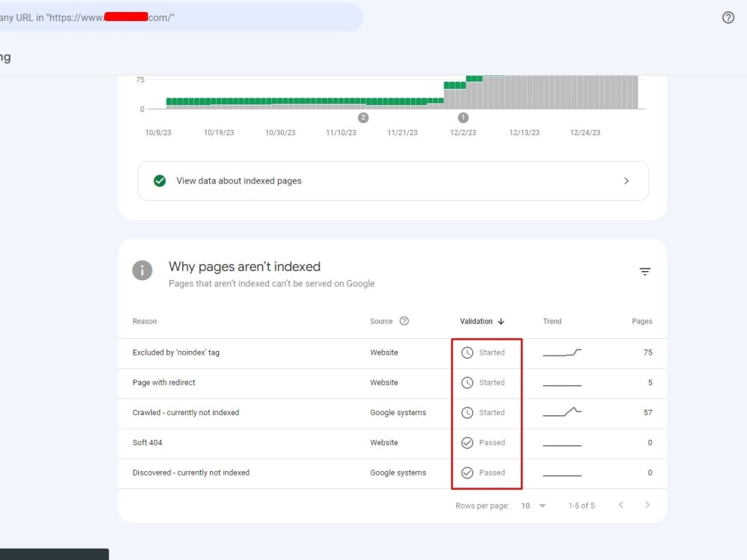The width and height of the screenshot is (747, 560).
Task: Go to the next results page arrow
Action: 648,505
